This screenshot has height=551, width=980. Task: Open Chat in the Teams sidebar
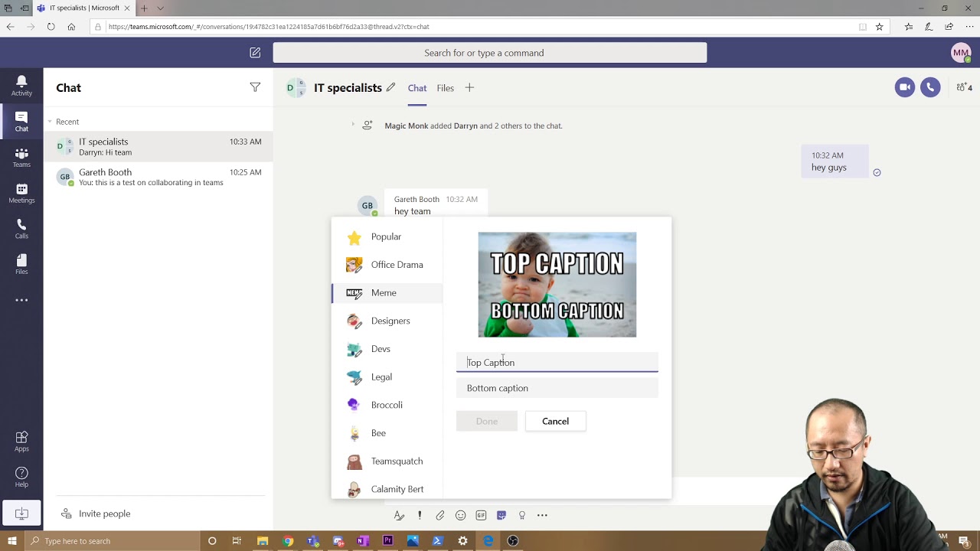[x=21, y=122]
